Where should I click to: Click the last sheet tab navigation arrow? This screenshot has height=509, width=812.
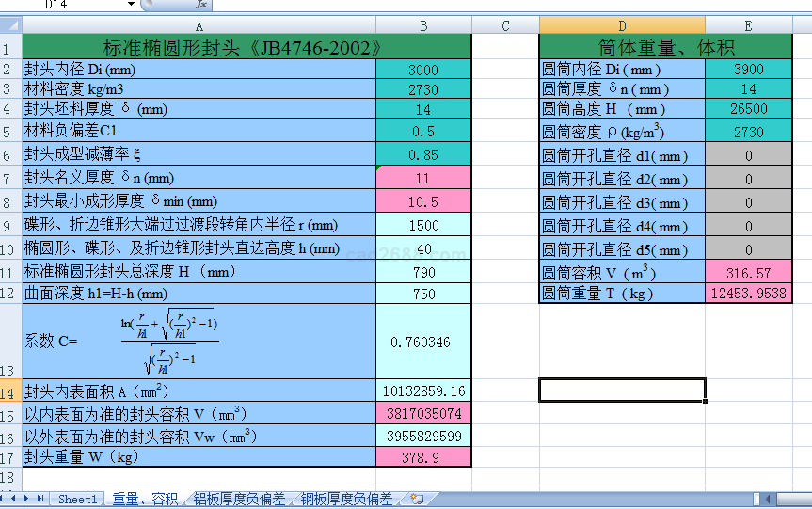click(x=40, y=499)
